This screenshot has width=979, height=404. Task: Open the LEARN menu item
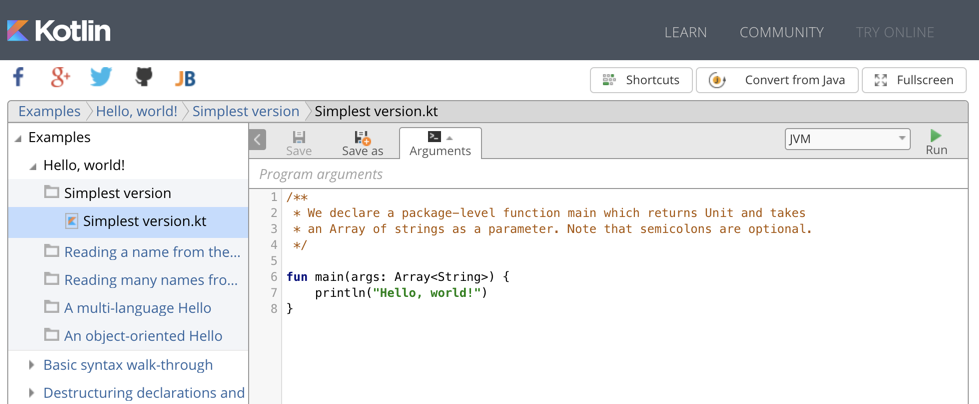coord(686,32)
